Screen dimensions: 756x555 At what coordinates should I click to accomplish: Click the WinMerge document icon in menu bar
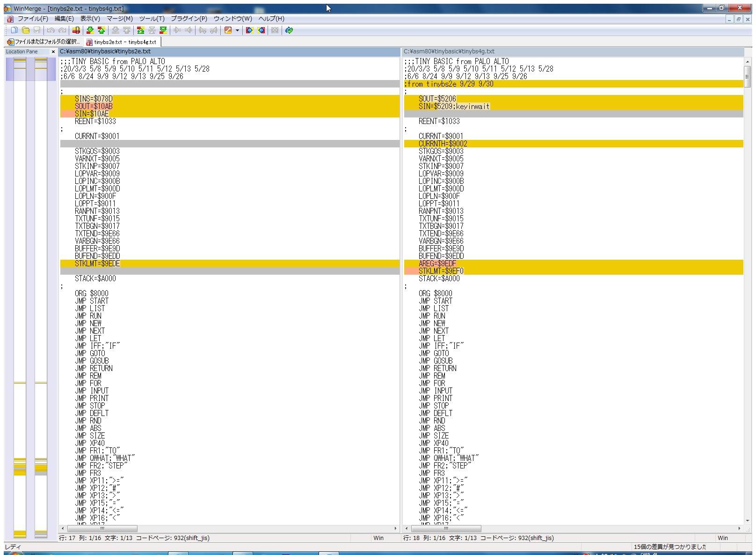[x=10, y=19]
